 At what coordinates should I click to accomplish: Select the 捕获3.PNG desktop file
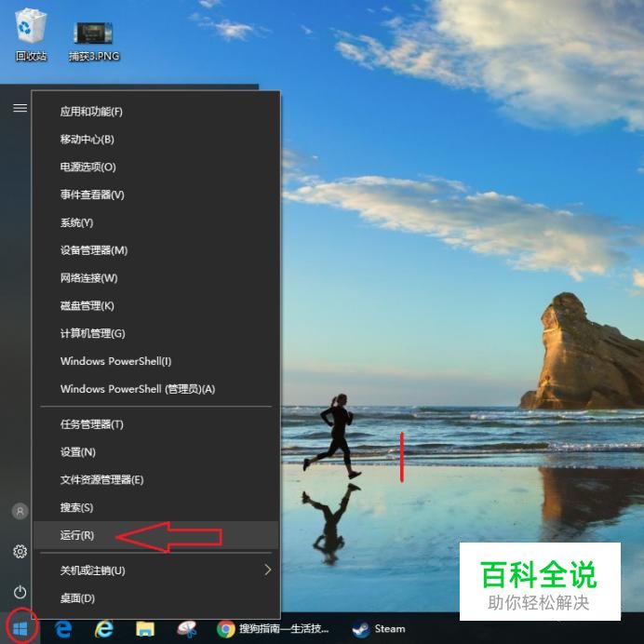click(x=94, y=42)
